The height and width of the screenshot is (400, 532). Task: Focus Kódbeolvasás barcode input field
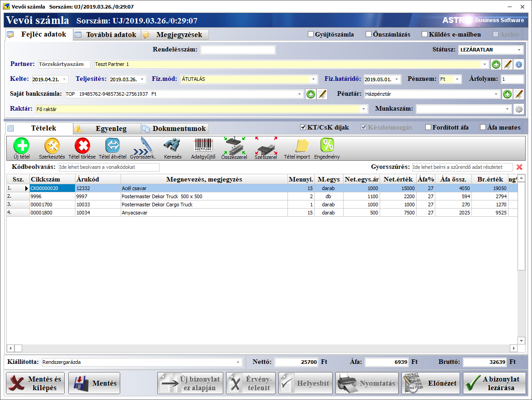tap(109, 167)
